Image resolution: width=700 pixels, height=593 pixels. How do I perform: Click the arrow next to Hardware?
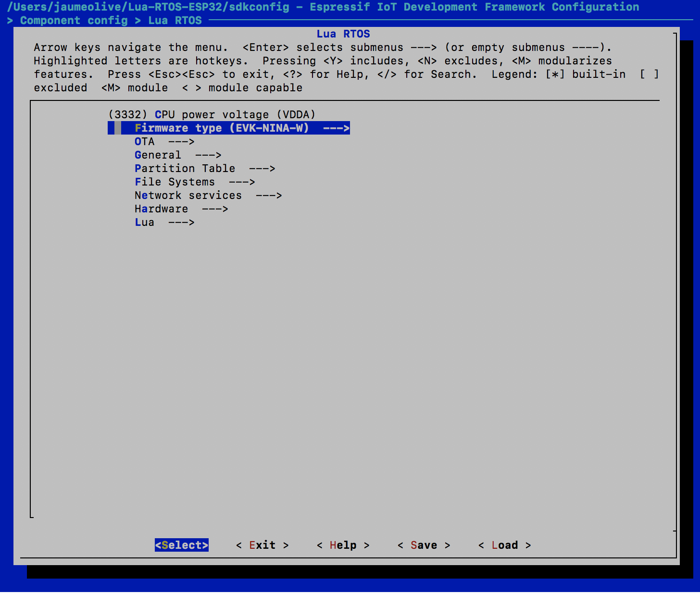point(215,209)
